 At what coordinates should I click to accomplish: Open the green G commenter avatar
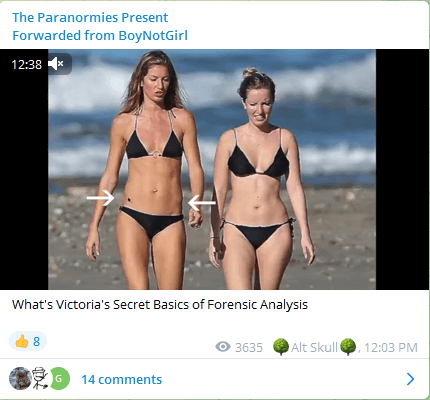point(59,378)
